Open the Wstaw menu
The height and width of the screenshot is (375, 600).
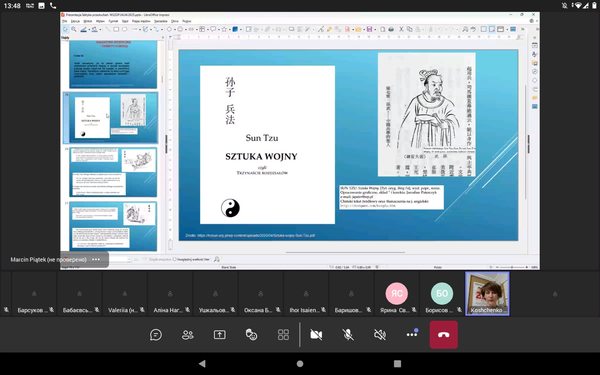tap(100, 21)
